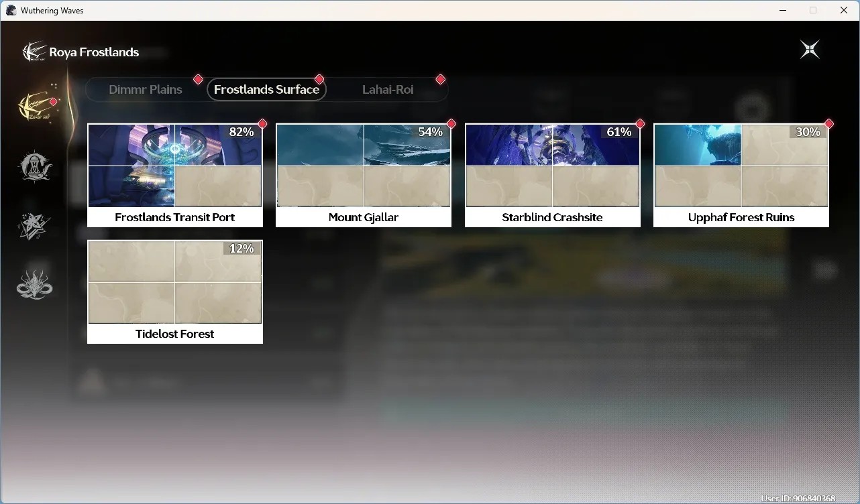This screenshot has width=860, height=504.
Task: Click the 82% progress badge on Transit Port
Action: click(x=241, y=132)
